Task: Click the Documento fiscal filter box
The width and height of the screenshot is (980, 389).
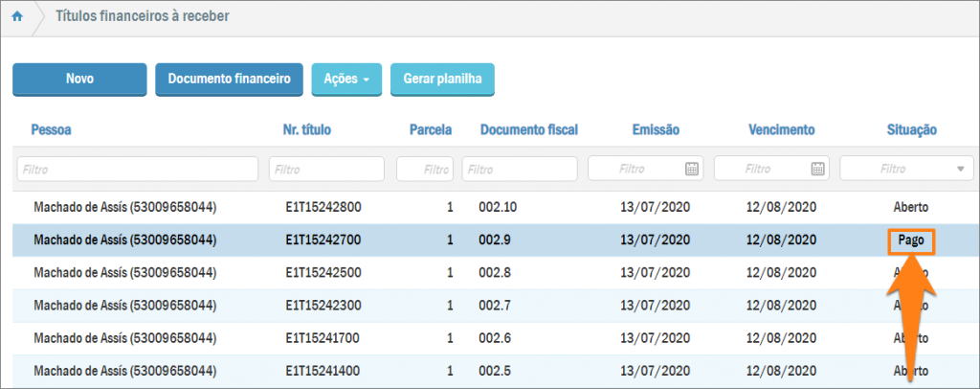Action: click(520, 169)
